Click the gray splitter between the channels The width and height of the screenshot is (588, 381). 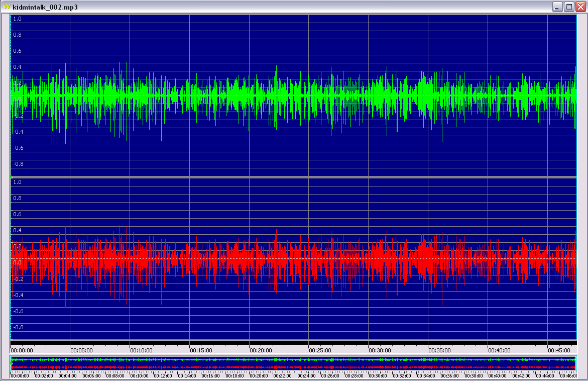tap(293, 177)
